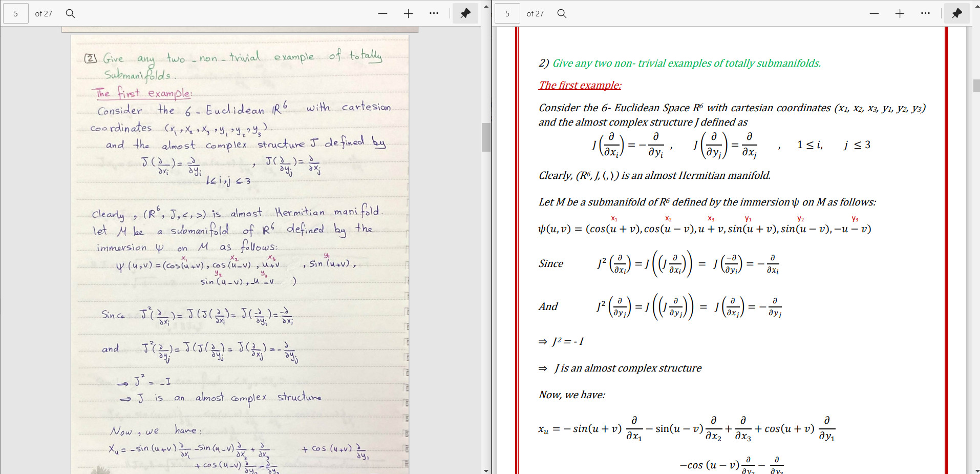The width and height of the screenshot is (980, 474).
Task: Toggle the pin toolbar icon in left pane
Action: [x=465, y=14]
